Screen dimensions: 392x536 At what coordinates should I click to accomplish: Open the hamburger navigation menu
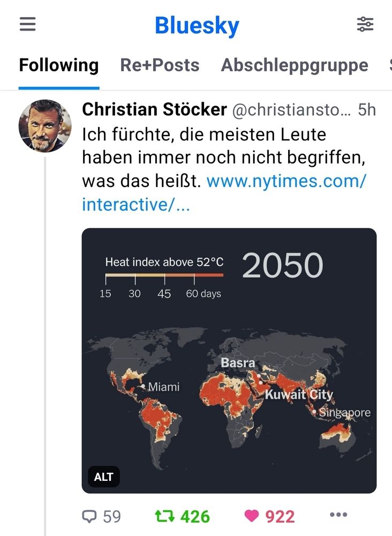pos(28,24)
